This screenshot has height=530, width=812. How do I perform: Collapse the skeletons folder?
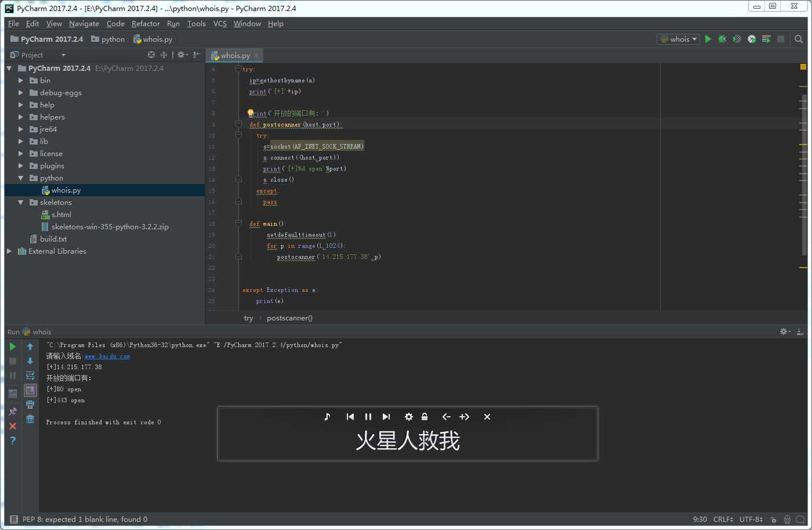point(21,202)
